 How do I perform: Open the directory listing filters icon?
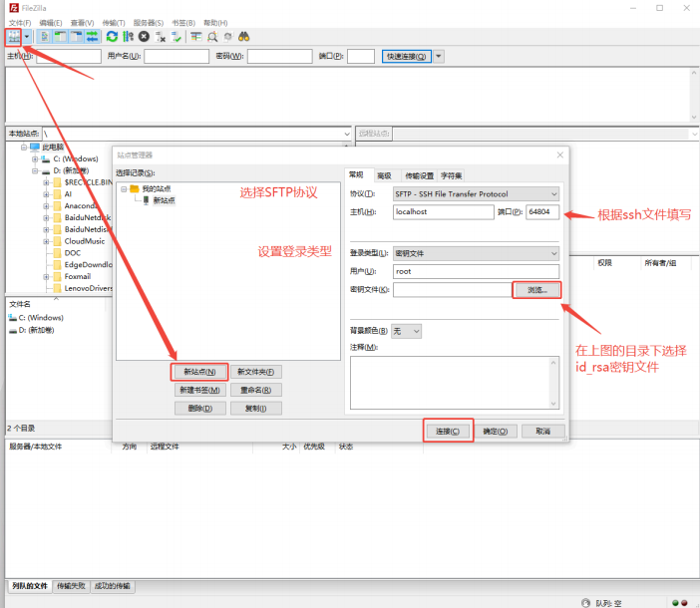(196, 37)
